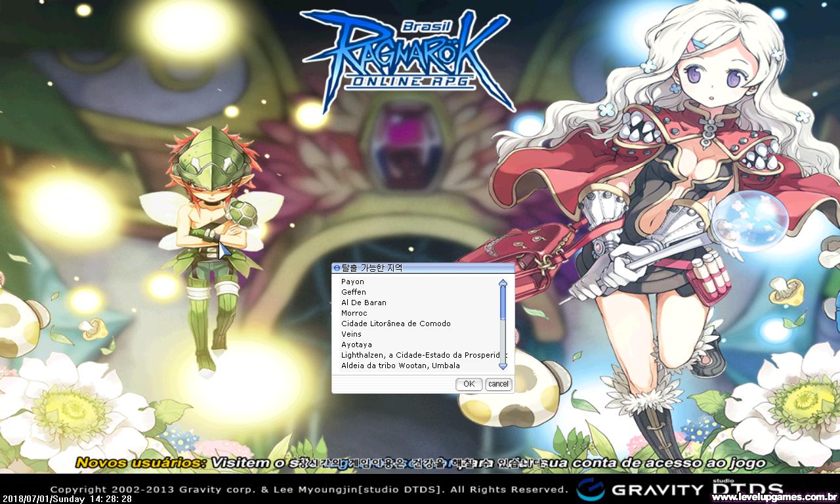Screen dimensions: 840x504
Task: Click the round icon in dialog title bar
Action: 337,268
